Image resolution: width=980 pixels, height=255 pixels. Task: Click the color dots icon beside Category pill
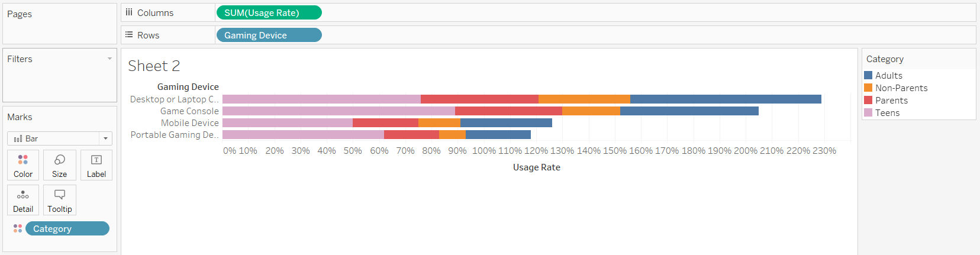(x=18, y=228)
